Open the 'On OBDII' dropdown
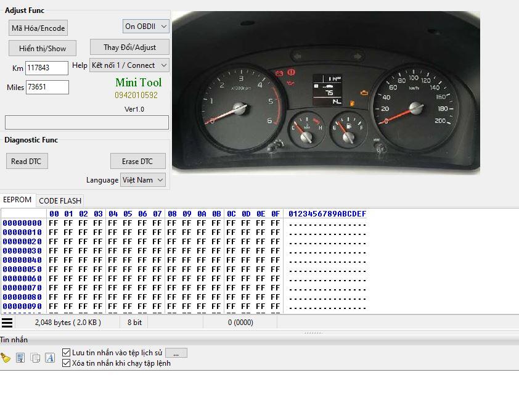This screenshot has height=420, width=519. click(x=145, y=27)
